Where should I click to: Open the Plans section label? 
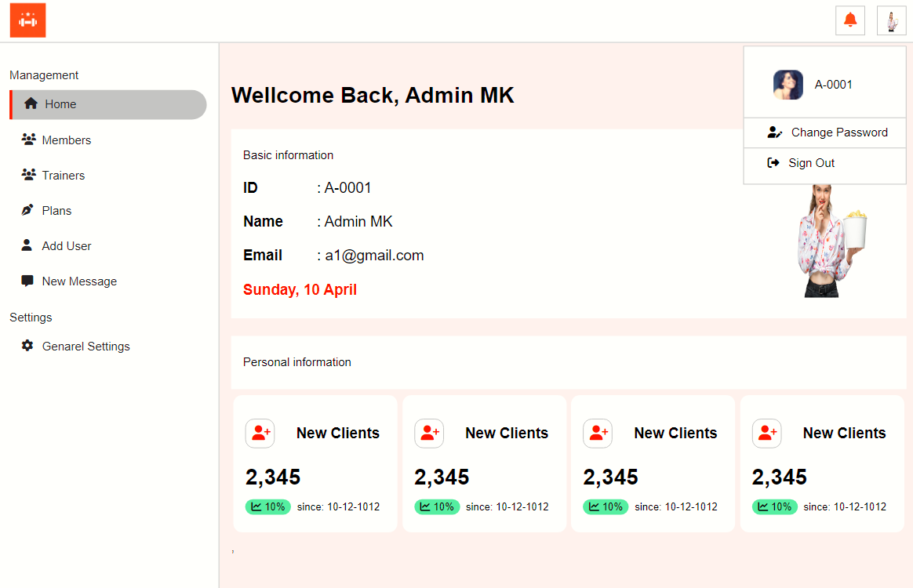56,211
